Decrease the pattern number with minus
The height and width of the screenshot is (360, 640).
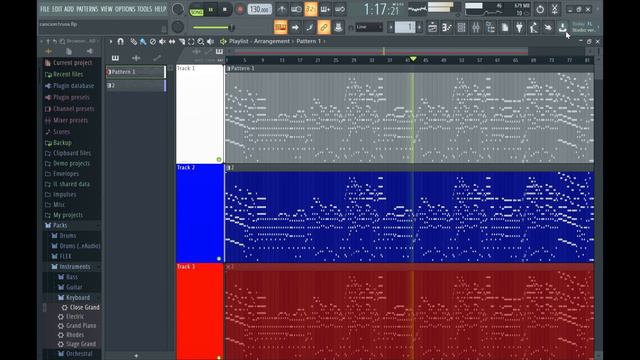391,27
